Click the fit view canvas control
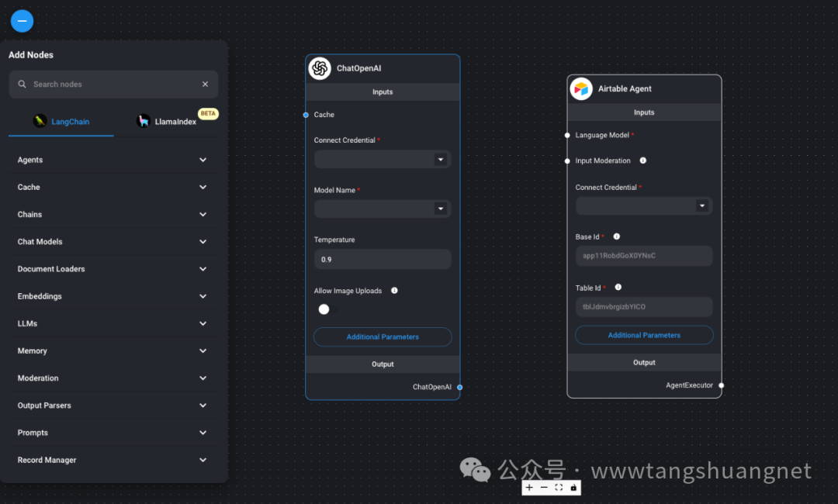 tap(559, 488)
